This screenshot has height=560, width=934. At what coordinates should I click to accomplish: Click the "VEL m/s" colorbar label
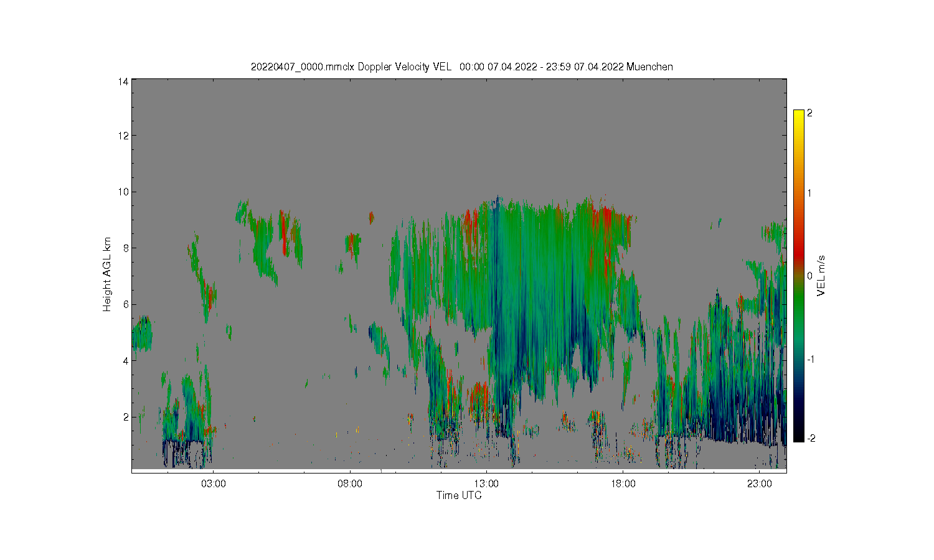coord(821,276)
